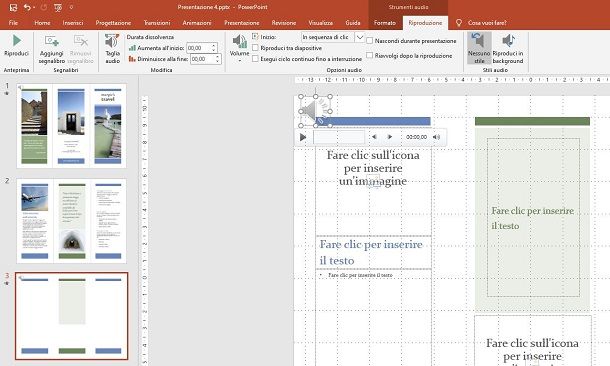Viewport: 610px width, 366px height.
Task: Click slide 3 animation star icon
Action: click(7, 284)
